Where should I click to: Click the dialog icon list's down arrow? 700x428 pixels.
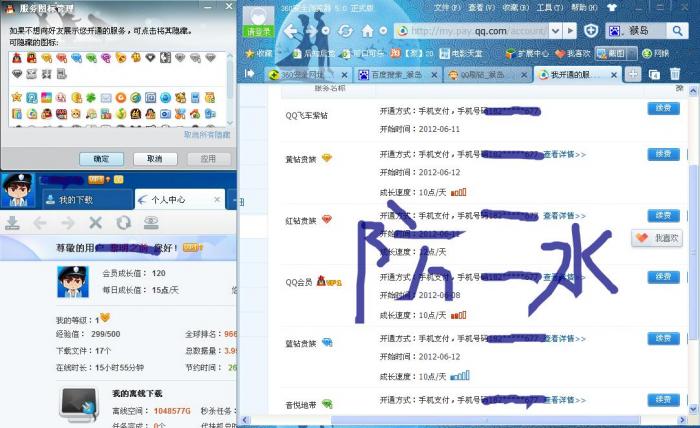230,122
